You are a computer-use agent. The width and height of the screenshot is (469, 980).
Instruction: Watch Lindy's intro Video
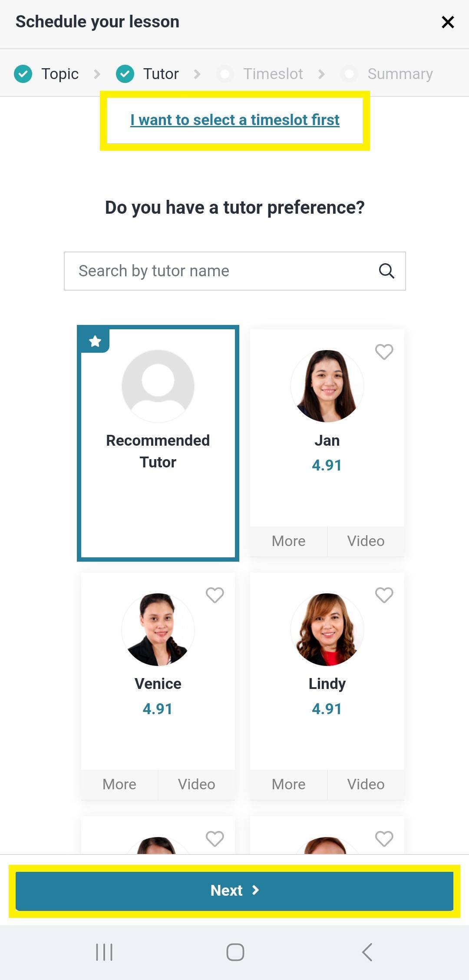[x=366, y=785]
